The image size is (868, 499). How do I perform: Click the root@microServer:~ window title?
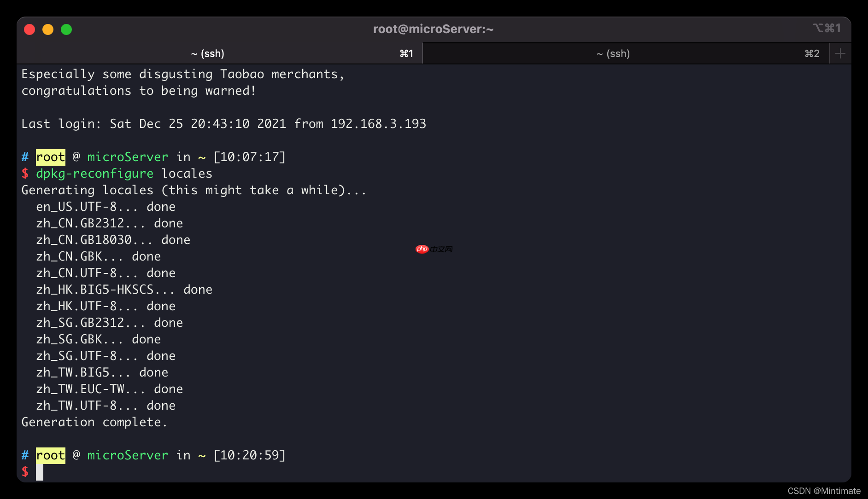[x=433, y=29]
